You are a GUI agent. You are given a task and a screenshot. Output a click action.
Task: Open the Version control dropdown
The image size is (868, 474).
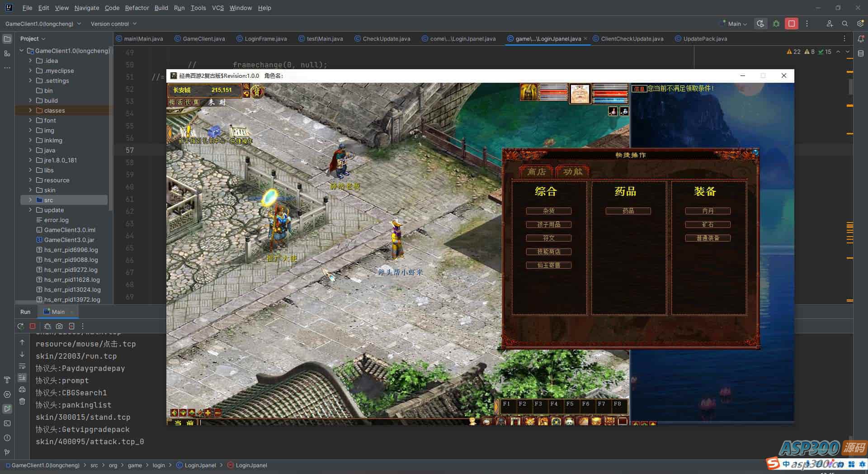(x=113, y=24)
